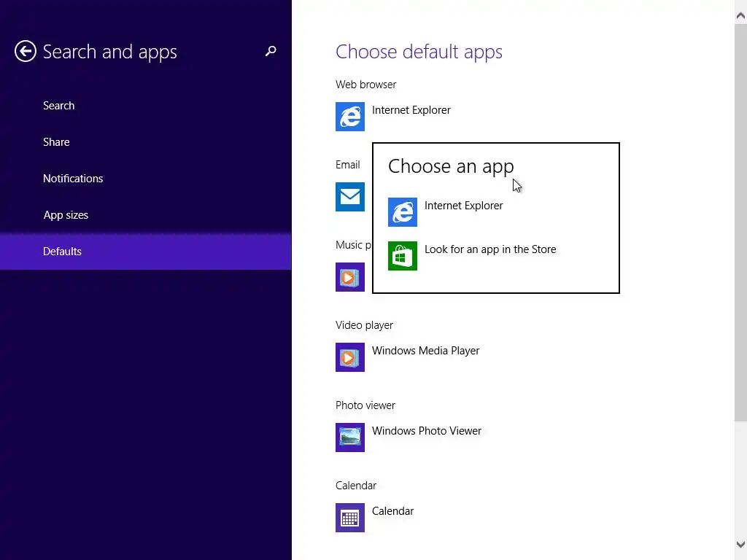Click the Email heading text
Image resolution: width=747 pixels, height=560 pixels.
(x=347, y=165)
